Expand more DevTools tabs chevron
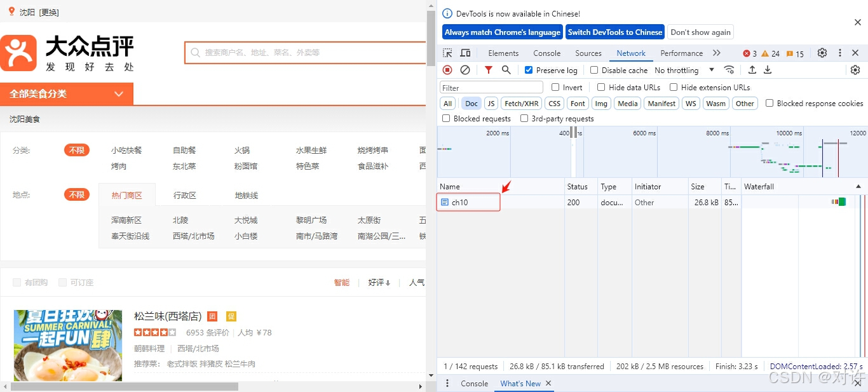Viewport: 868px width, 392px height. (717, 53)
